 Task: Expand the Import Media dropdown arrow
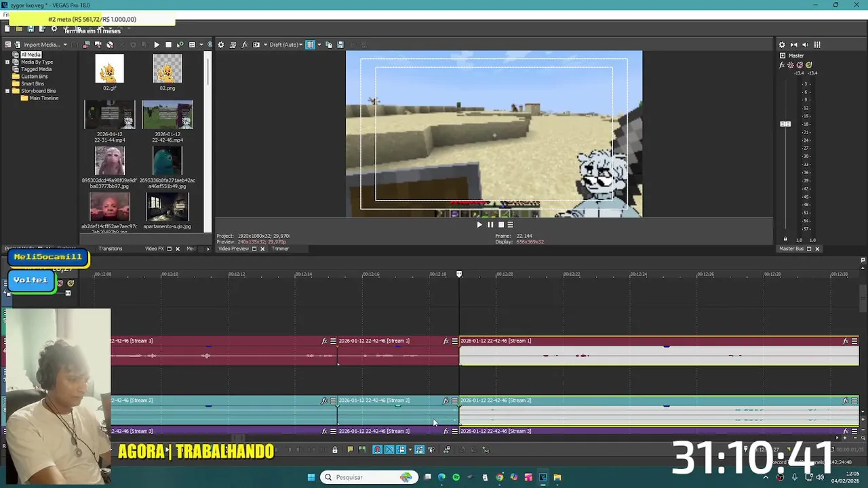coord(65,45)
